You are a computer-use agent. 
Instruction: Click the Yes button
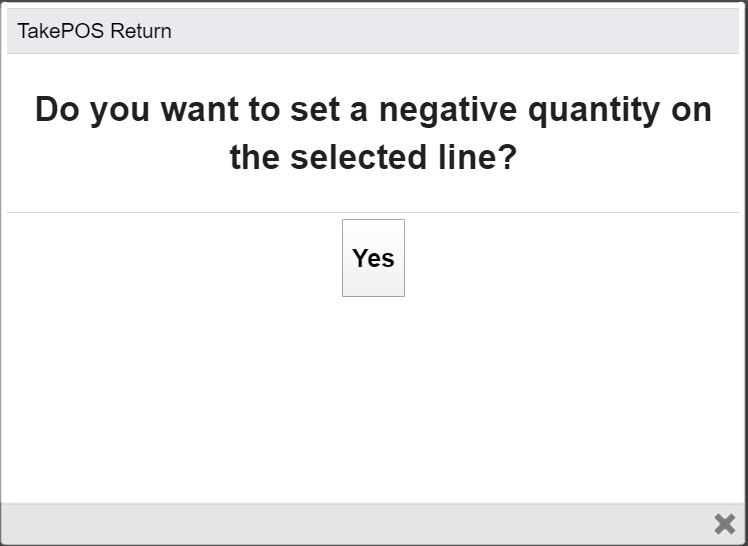(x=373, y=258)
